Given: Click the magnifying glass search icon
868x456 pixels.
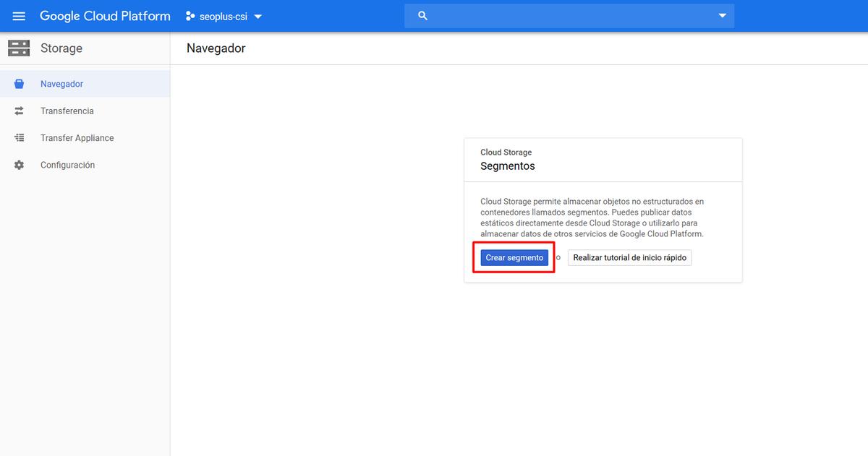Looking at the screenshot, I should coord(423,16).
